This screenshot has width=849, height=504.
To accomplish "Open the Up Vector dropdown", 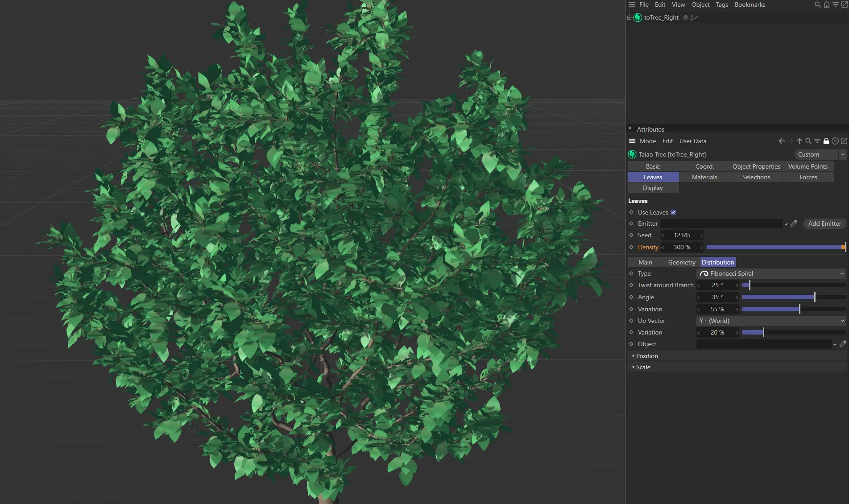I will (x=771, y=321).
